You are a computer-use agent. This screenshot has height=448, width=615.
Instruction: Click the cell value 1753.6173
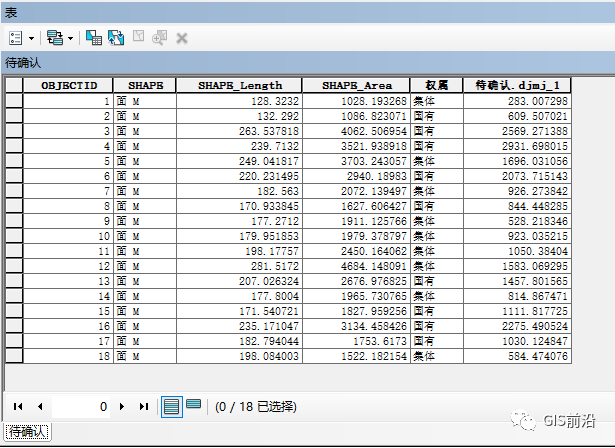coord(380,341)
